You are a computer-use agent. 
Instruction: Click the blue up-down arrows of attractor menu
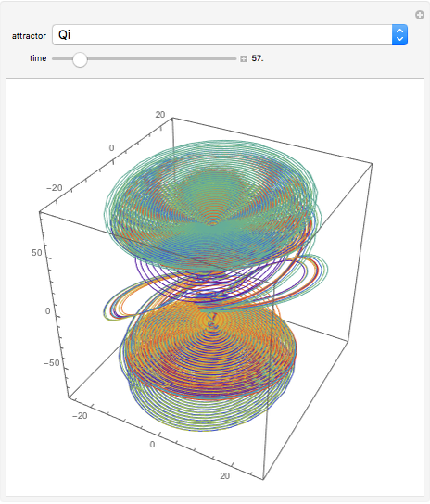pyautogui.click(x=399, y=34)
